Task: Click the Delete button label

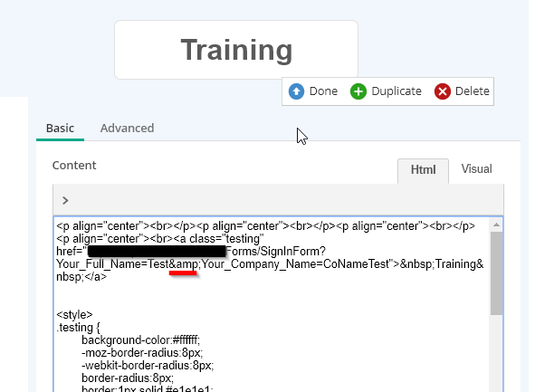Action: point(473,91)
